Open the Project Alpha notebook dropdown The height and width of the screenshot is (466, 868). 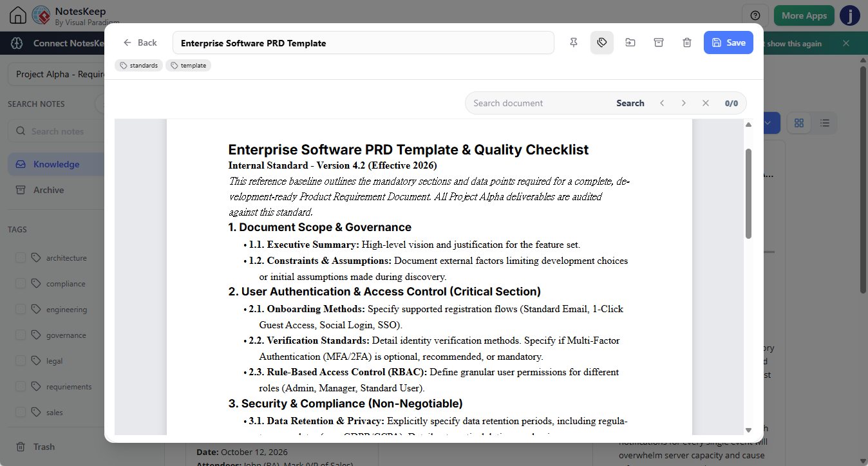pos(56,74)
